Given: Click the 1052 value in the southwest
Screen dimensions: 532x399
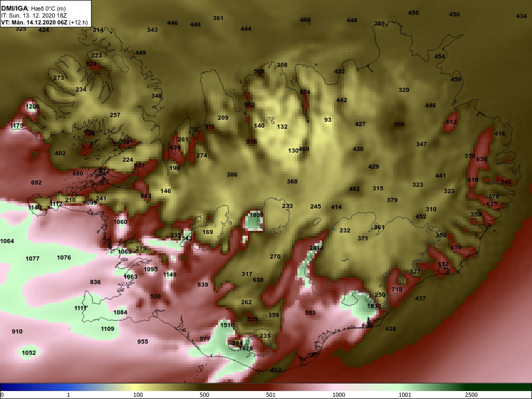Looking at the screenshot, I should point(29,353).
